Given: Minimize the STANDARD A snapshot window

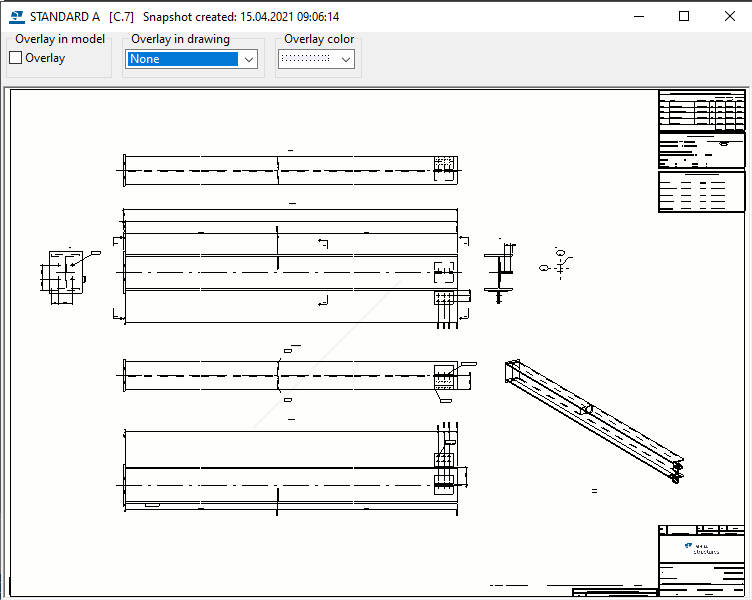Looking at the screenshot, I should pos(639,16).
